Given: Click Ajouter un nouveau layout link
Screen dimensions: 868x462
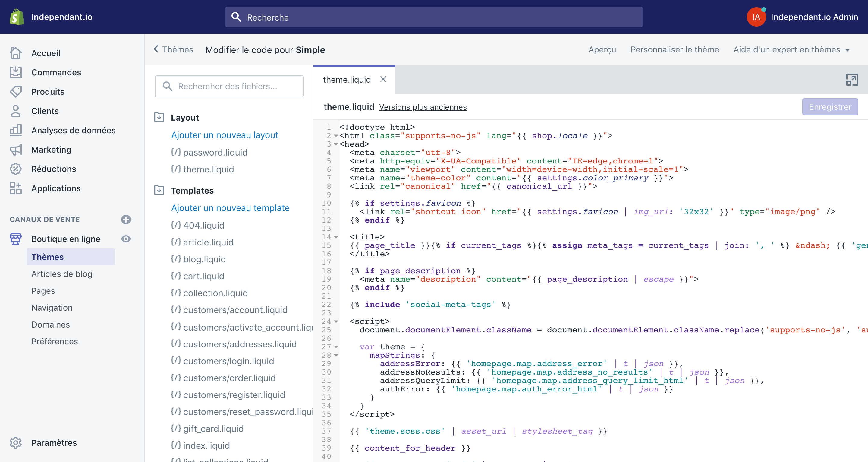Looking at the screenshot, I should tap(225, 135).
